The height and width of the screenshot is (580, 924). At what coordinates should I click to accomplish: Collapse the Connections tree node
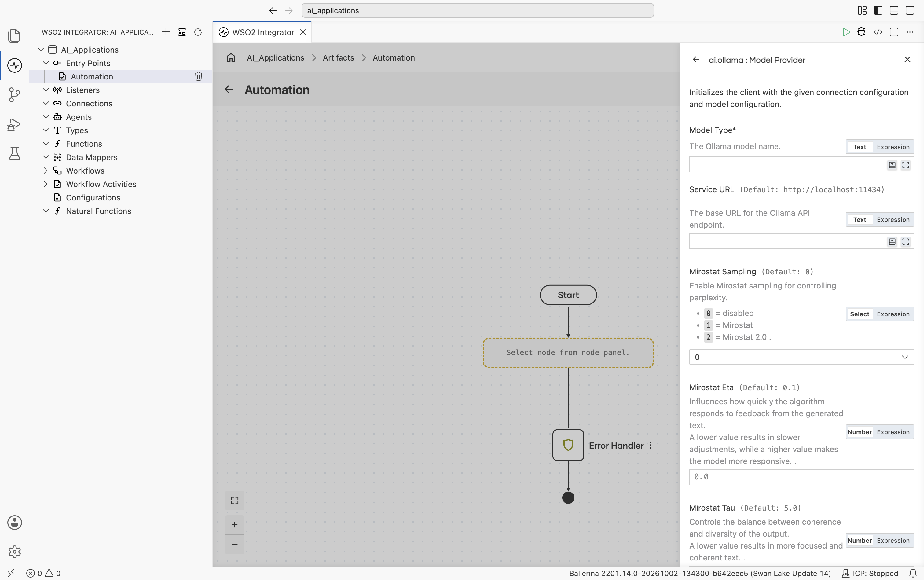pyautogui.click(x=46, y=104)
